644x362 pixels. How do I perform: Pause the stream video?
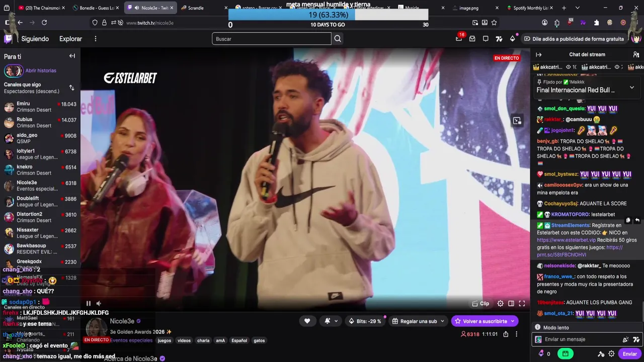coord(89,303)
